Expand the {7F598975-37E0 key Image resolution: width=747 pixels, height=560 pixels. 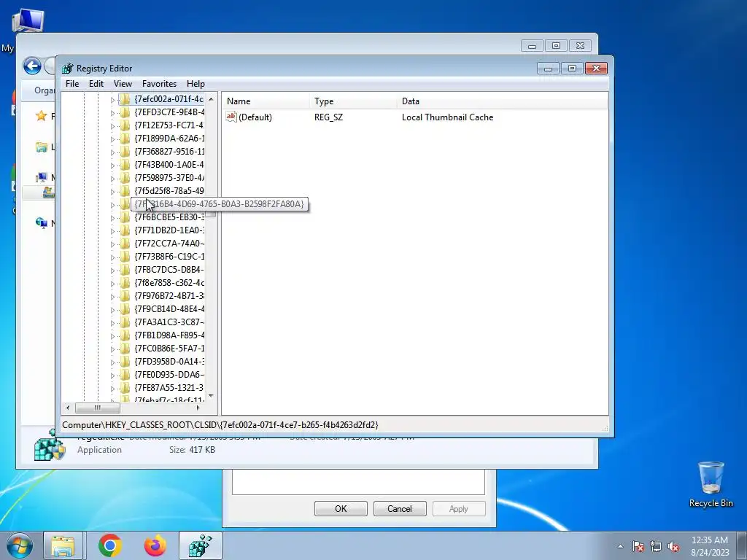pyautogui.click(x=112, y=179)
